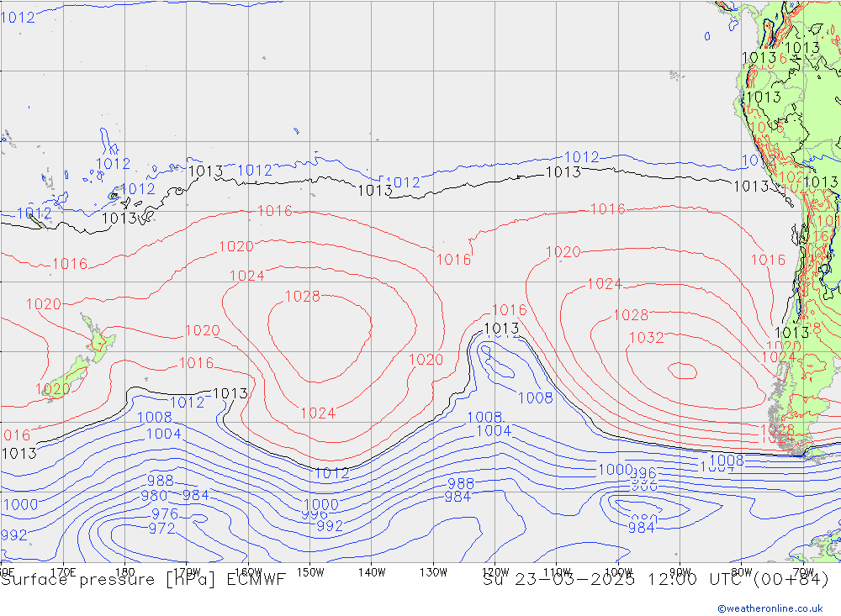Select the 972 isobar label
This screenshot has height=616, width=841.
pyautogui.click(x=161, y=528)
